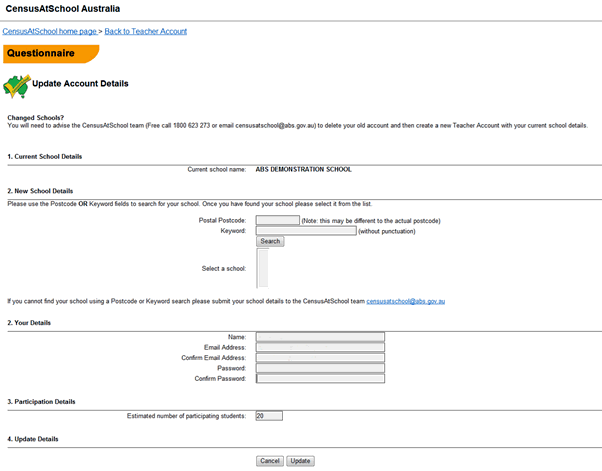Screen dimensions: 602x471
Task: Cancel the account update
Action: pos(270,461)
